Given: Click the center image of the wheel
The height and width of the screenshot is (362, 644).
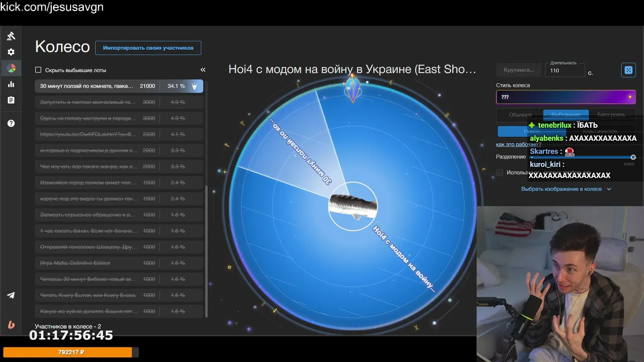Looking at the screenshot, I should pos(353,206).
